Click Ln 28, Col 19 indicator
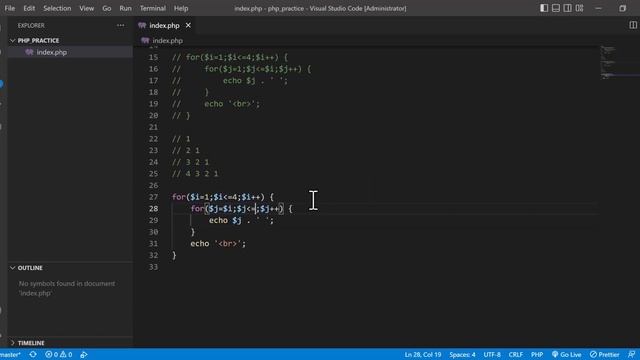The height and width of the screenshot is (360, 640). (x=423, y=354)
